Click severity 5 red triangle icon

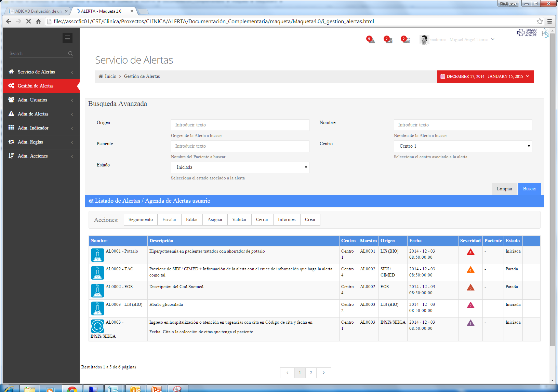[470, 252]
